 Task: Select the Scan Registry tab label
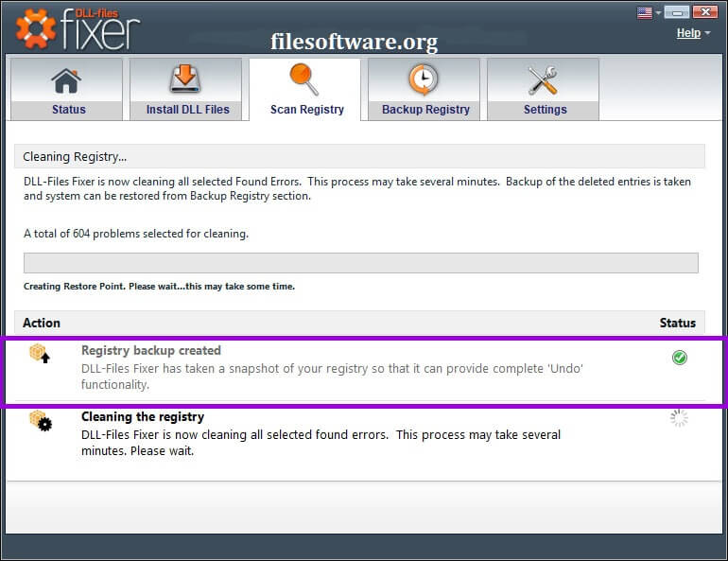(x=307, y=110)
